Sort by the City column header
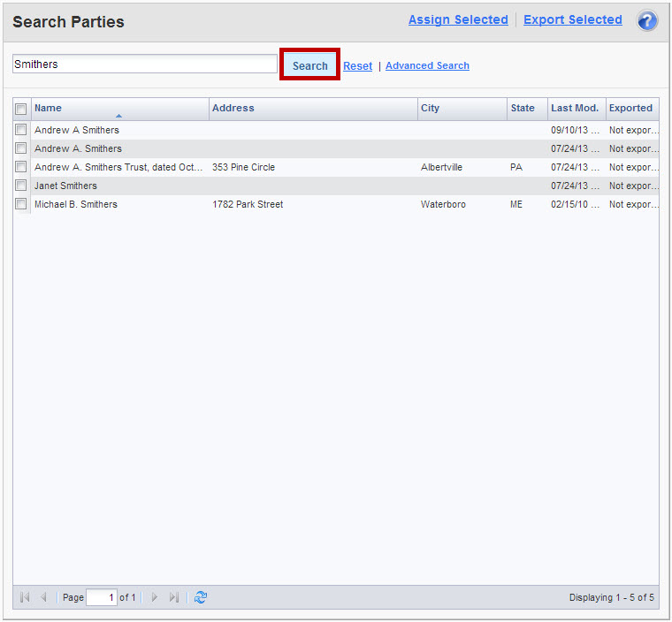The image size is (672, 622). coord(462,109)
